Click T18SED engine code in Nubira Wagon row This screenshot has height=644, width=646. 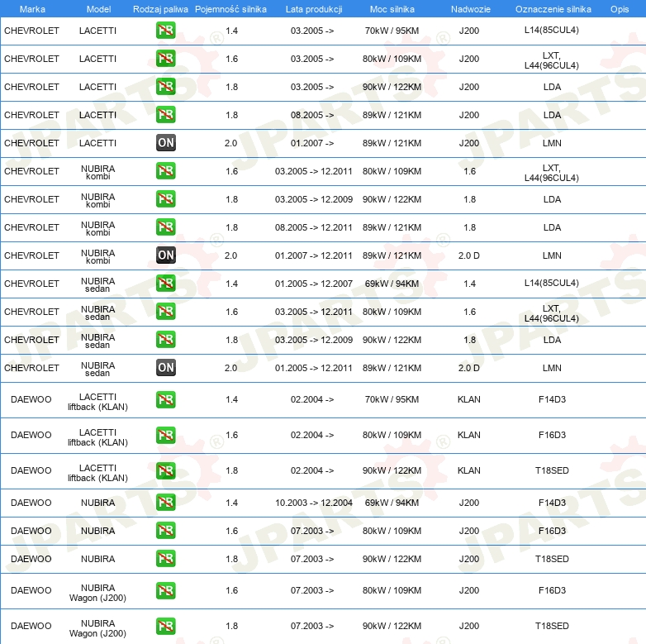(552, 626)
